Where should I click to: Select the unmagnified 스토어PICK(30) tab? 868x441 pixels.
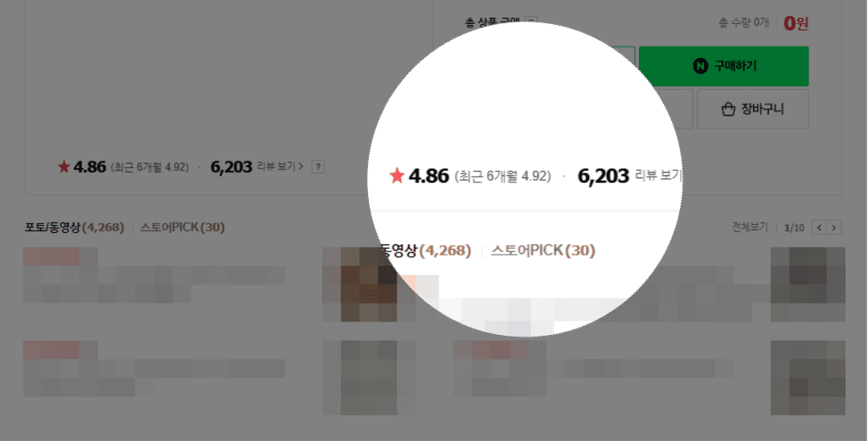click(182, 227)
